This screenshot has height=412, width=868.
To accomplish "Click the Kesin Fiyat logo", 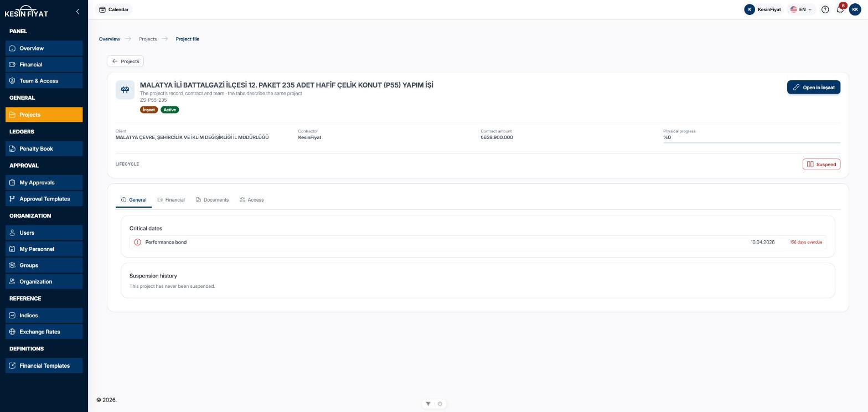I will click(27, 12).
